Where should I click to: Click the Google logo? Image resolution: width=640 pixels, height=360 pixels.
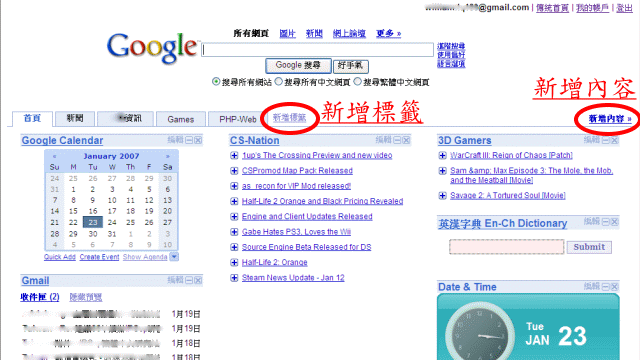click(152, 48)
